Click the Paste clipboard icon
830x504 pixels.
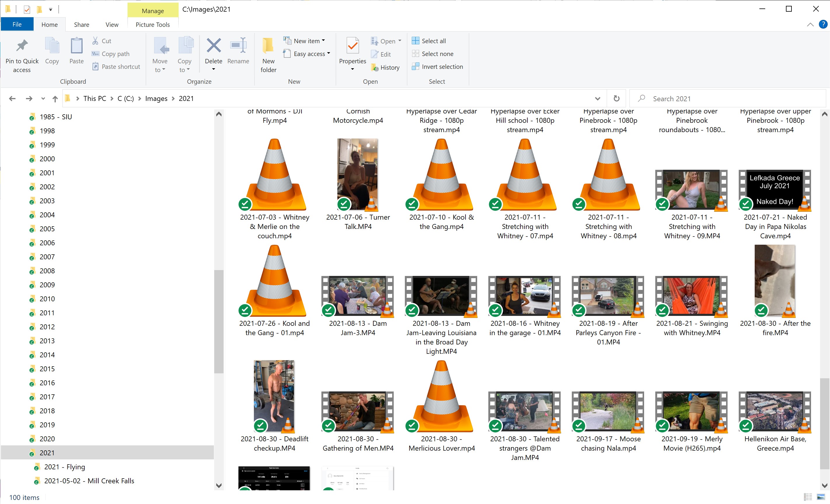[76, 45]
